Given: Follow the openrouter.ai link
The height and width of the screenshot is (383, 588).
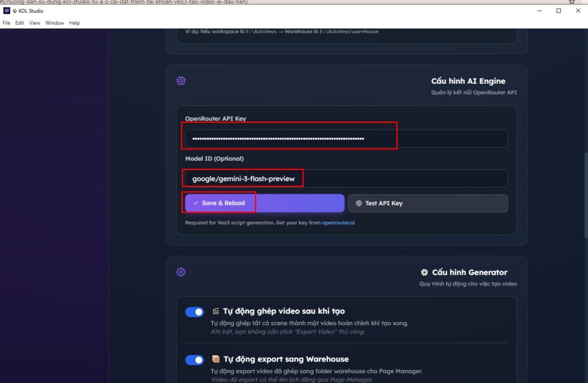Looking at the screenshot, I should pos(338,223).
